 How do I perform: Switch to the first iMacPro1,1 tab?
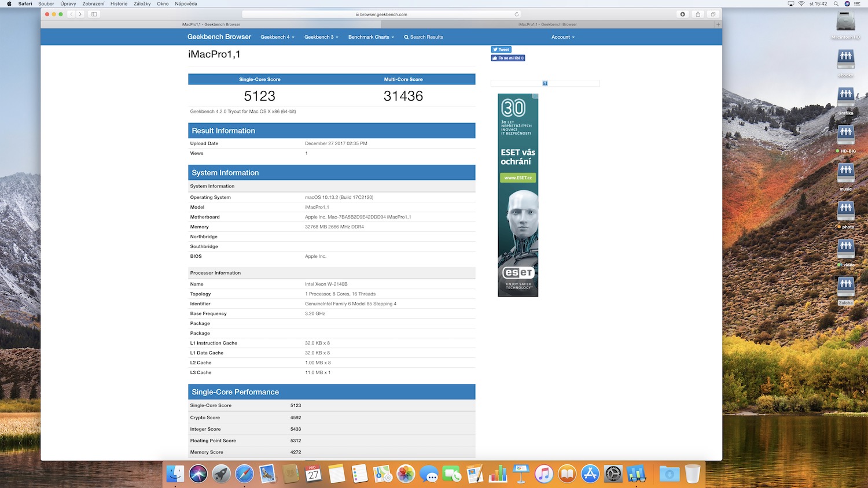211,24
